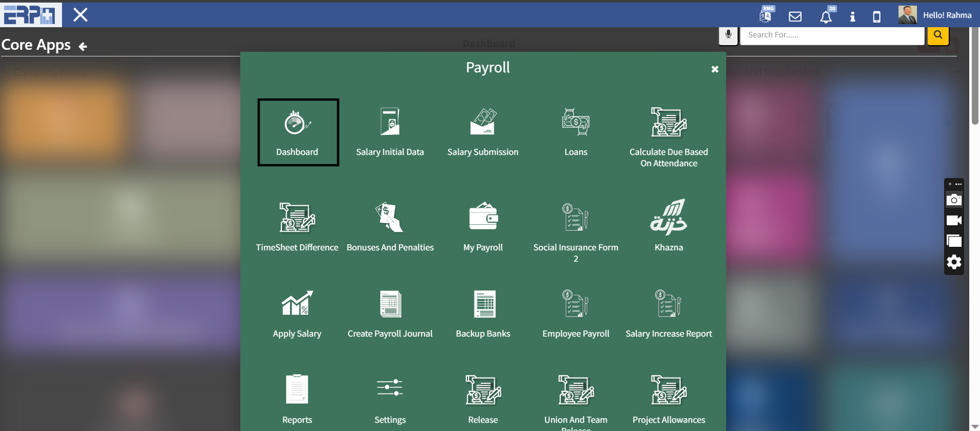Click the notifications bell icon
The width and height of the screenshot is (980, 431).
tap(826, 17)
